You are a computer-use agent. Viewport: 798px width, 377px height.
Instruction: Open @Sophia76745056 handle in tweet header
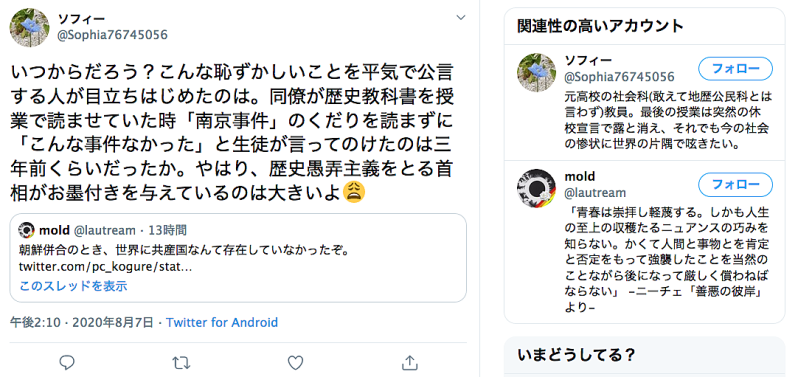click(x=112, y=35)
